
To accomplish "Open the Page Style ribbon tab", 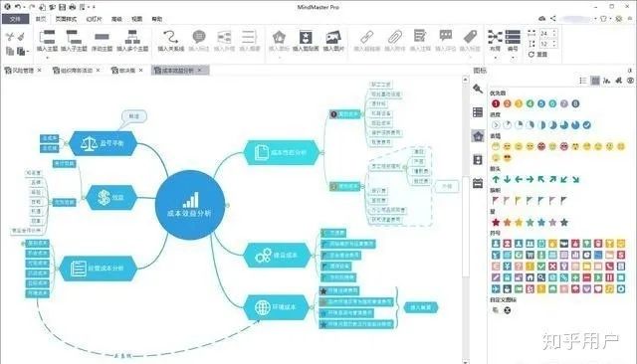I will pyautogui.click(x=66, y=19).
